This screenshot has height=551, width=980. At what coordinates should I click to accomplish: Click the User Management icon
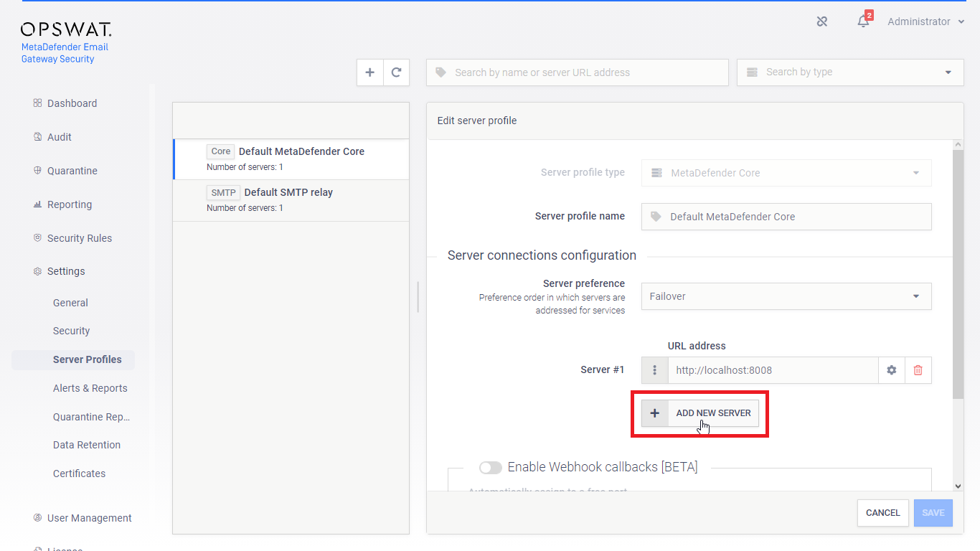(x=37, y=518)
